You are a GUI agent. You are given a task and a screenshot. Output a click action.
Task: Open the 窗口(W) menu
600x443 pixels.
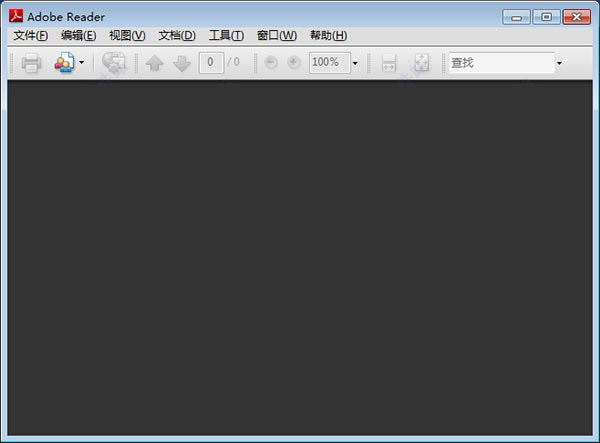point(277,36)
